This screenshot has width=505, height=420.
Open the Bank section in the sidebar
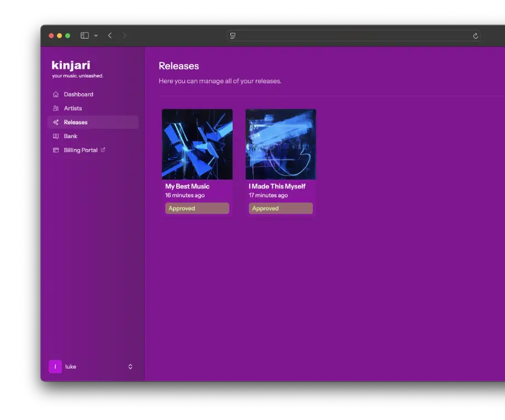tap(70, 136)
